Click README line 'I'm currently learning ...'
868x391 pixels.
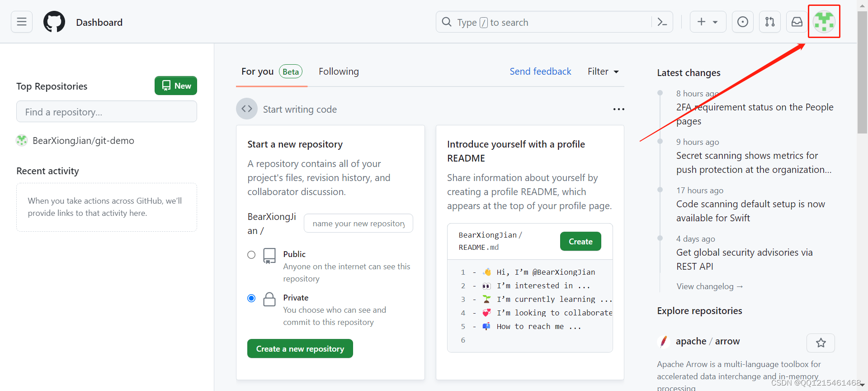[x=554, y=299]
